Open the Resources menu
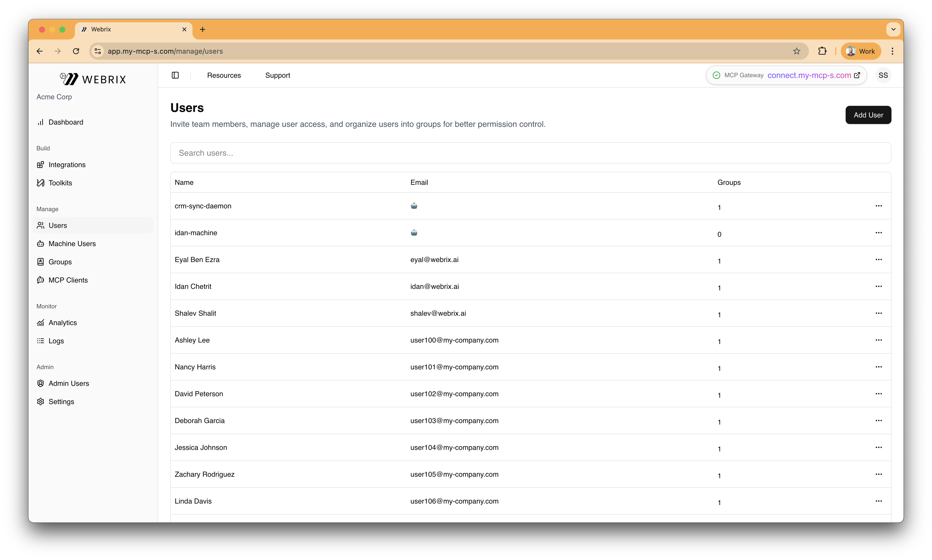The width and height of the screenshot is (932, 560). pos(224,75)
